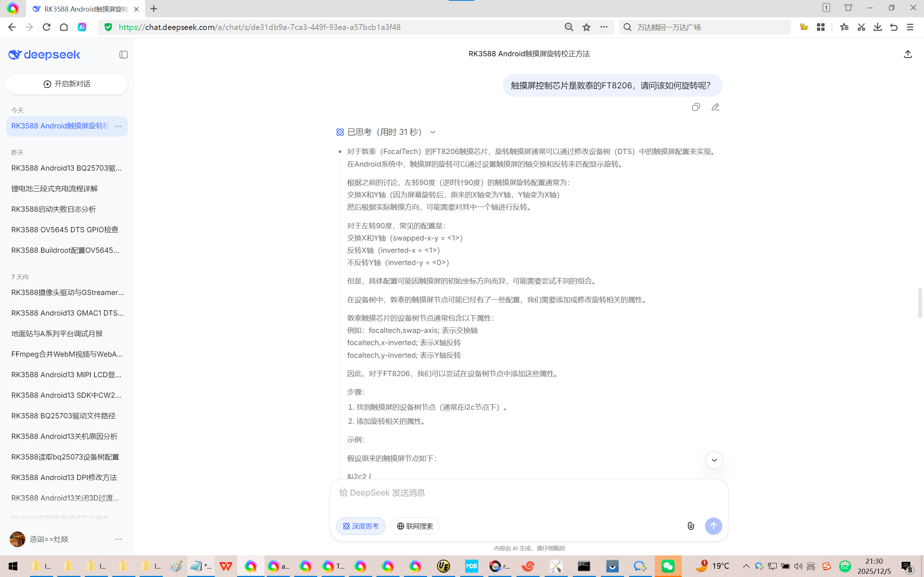The image size is (924, 577).
Task: Toggle the 深度思考 deep thinking mode
Action: tap(361, 526)
